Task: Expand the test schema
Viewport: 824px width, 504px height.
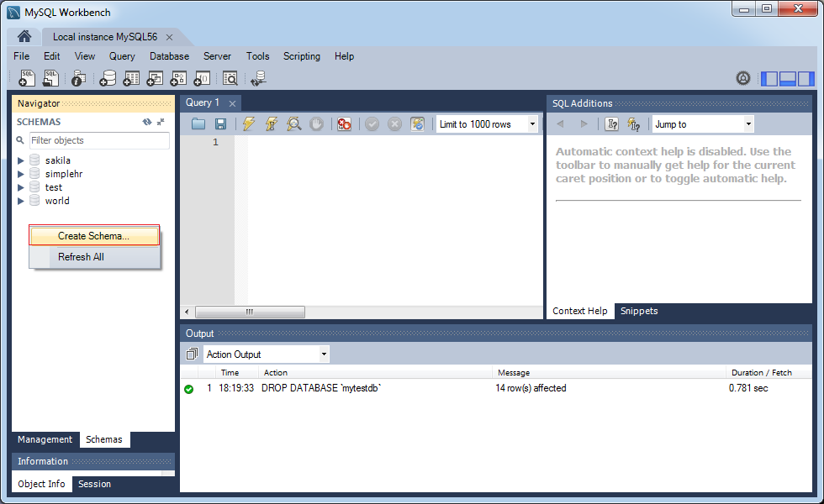Action: [x=21, y=187]
